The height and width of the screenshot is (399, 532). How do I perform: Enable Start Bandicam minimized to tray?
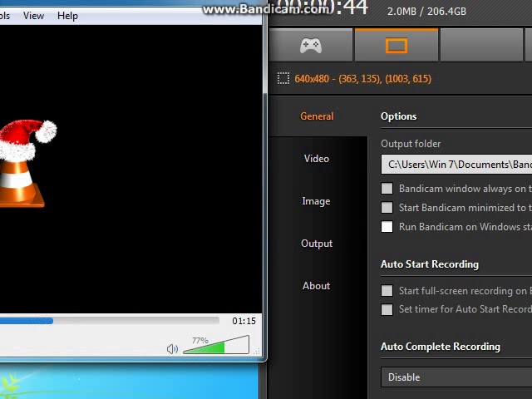click(387, 207)
